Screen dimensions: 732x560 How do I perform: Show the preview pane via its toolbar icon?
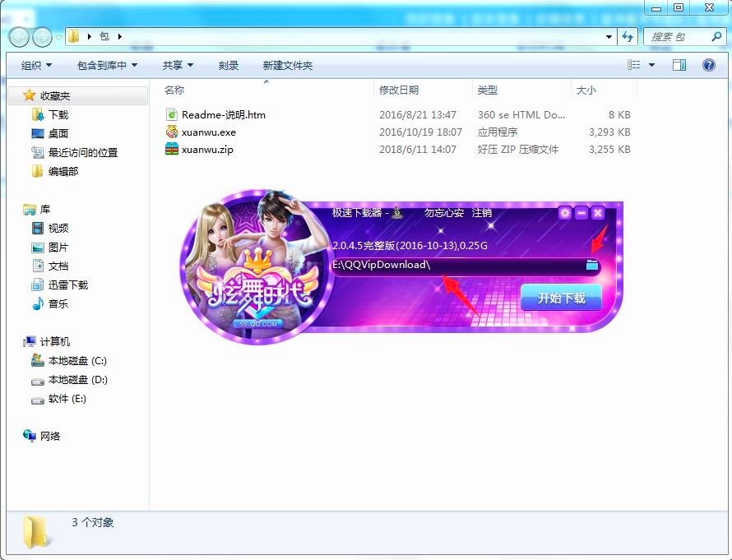(x=679, y=65)
